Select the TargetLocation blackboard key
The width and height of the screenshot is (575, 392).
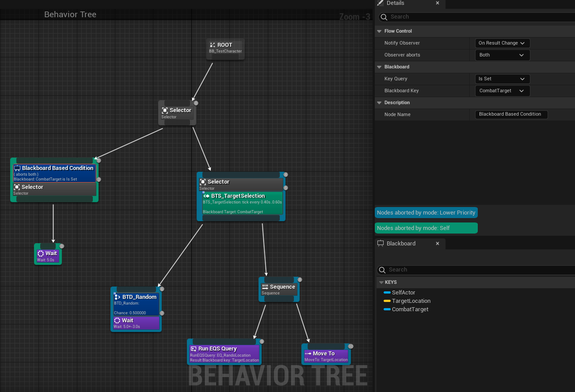[x=411, y=301]
